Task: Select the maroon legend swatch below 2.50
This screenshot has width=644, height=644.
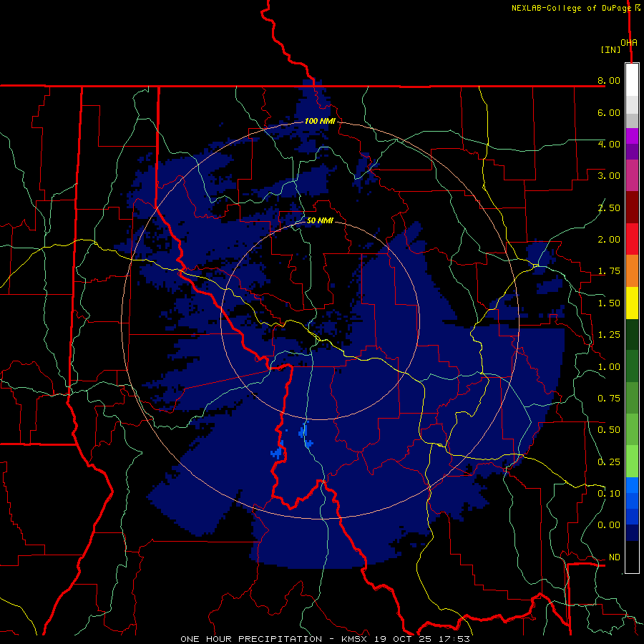Action: (632, 208)
